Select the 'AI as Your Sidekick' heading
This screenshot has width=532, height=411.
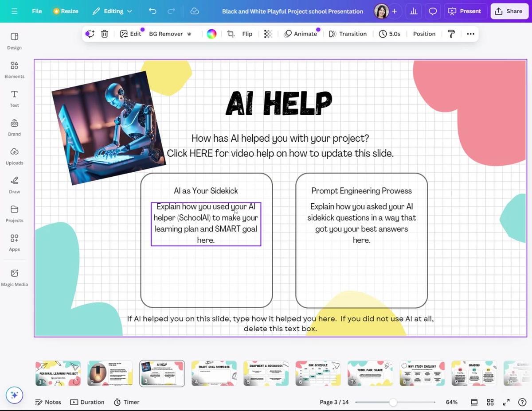[206, 191]
